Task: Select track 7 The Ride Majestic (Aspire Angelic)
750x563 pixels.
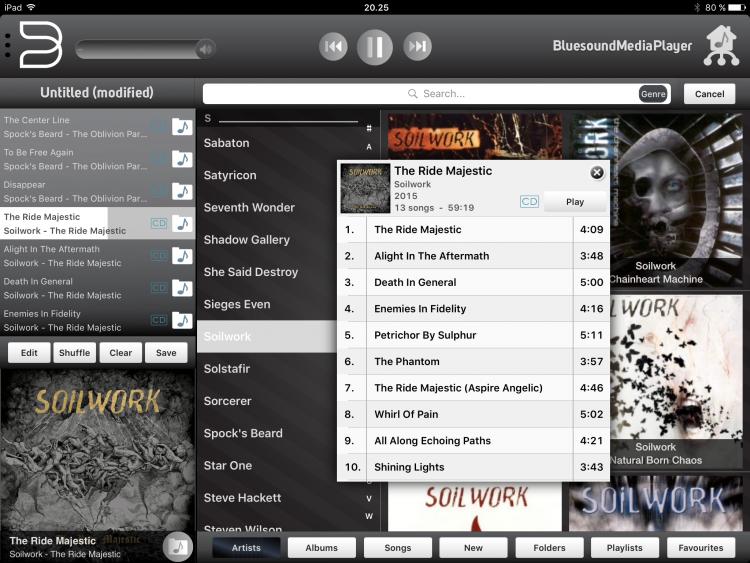Action: point(474,388)
